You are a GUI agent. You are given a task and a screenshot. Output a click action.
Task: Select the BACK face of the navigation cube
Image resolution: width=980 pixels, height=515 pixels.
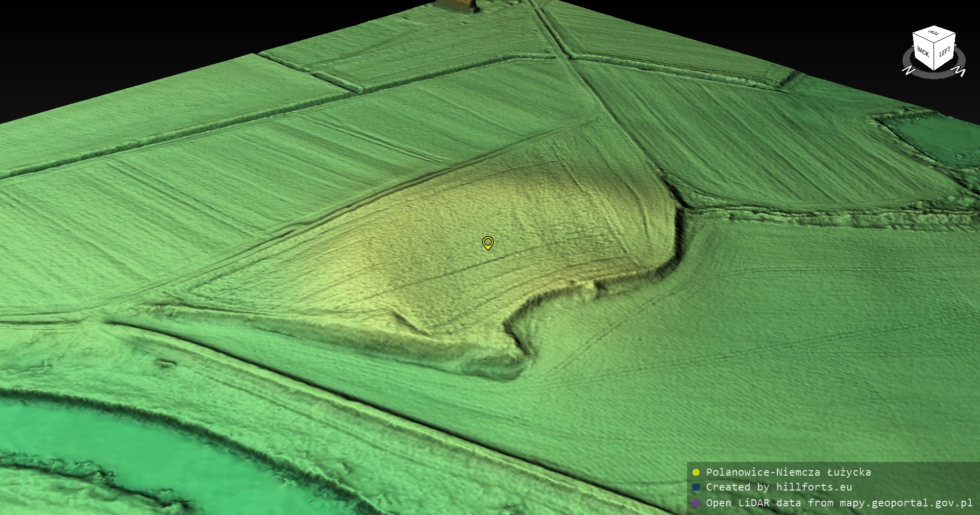coord(923,53)
